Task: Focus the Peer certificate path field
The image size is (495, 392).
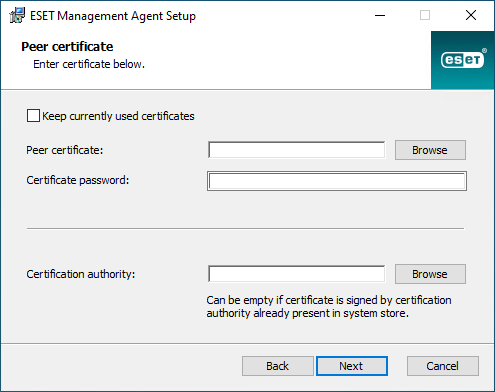Action: tap(297, 150)
